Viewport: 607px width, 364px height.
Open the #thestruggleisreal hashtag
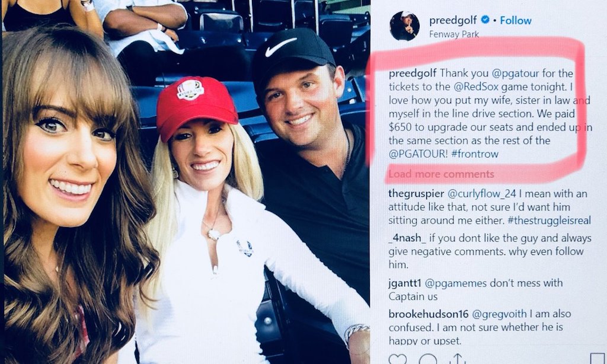pos(550,221)
